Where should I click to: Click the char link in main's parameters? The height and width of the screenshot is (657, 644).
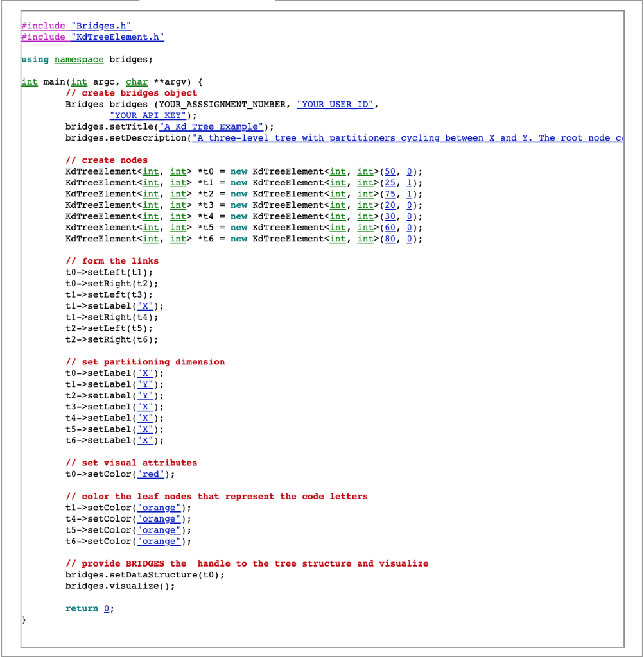[x=136, y=81]
